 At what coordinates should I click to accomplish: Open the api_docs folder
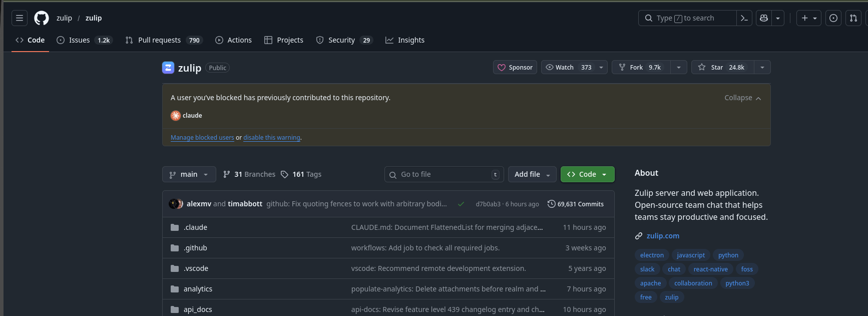[x=198, y=309]
